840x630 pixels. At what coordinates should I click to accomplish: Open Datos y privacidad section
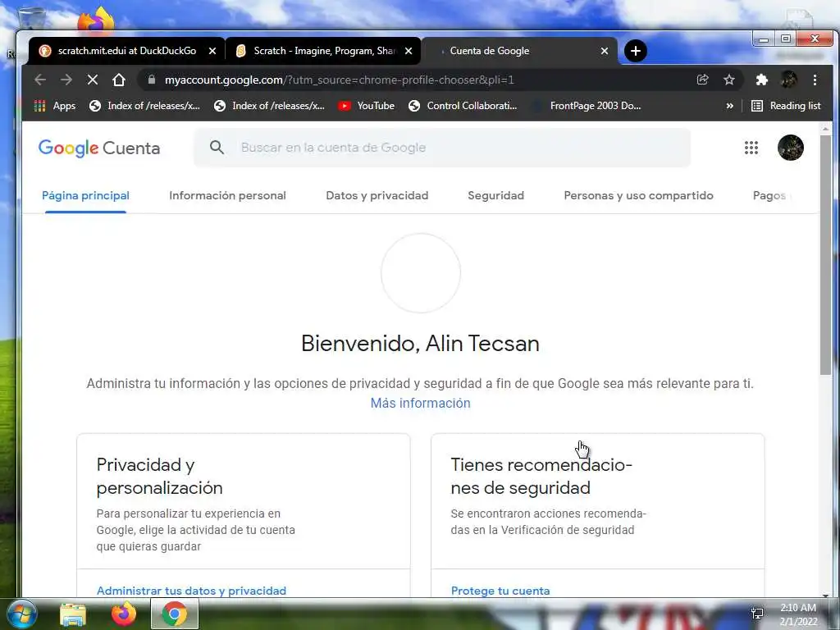click(x=377, y=195)
